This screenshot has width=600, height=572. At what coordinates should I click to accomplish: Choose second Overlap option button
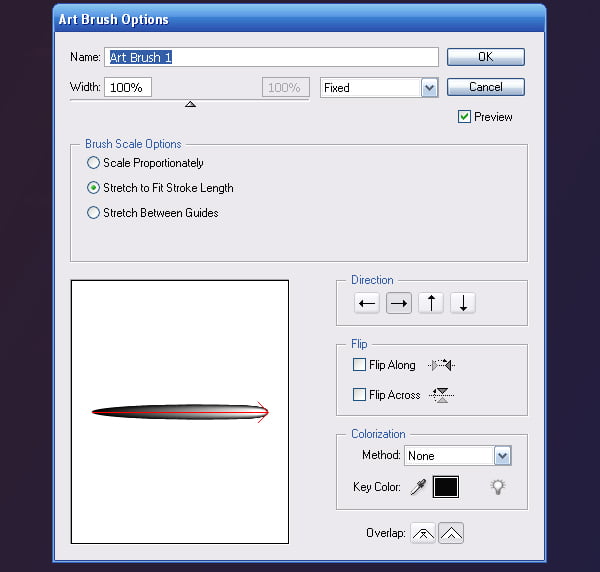pyautogui.click(x=451, y=533)
